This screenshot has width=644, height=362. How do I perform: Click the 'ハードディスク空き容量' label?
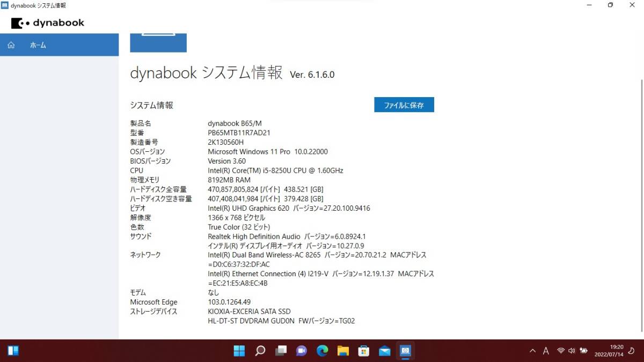(x=161, y=198)
